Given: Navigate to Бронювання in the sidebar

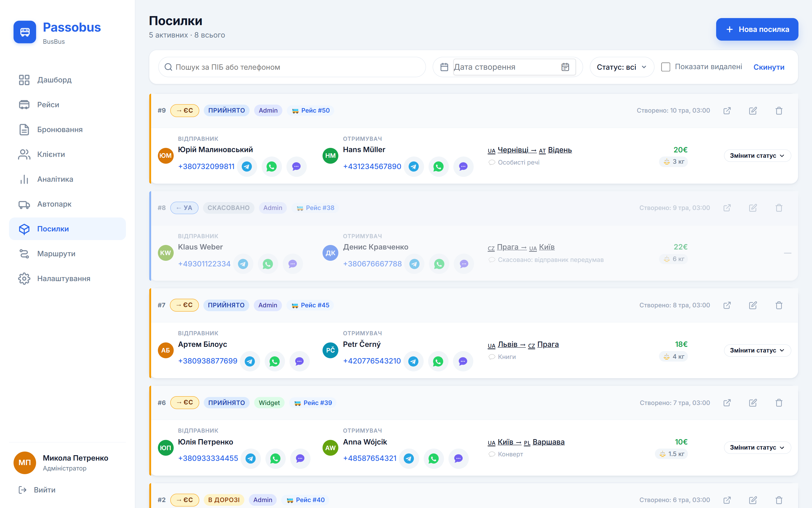Looking at the screenshot, I should pos(67,130).
